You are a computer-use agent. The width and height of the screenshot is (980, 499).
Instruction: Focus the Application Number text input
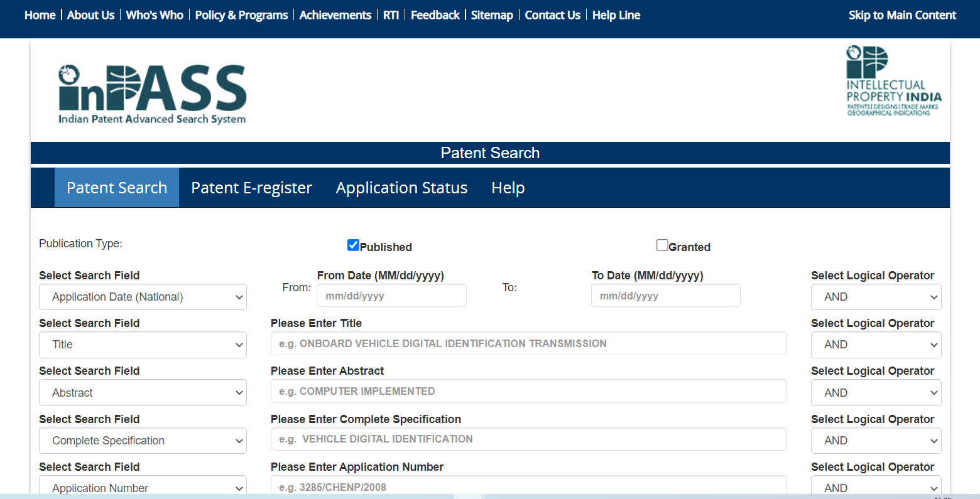(528, 485)
